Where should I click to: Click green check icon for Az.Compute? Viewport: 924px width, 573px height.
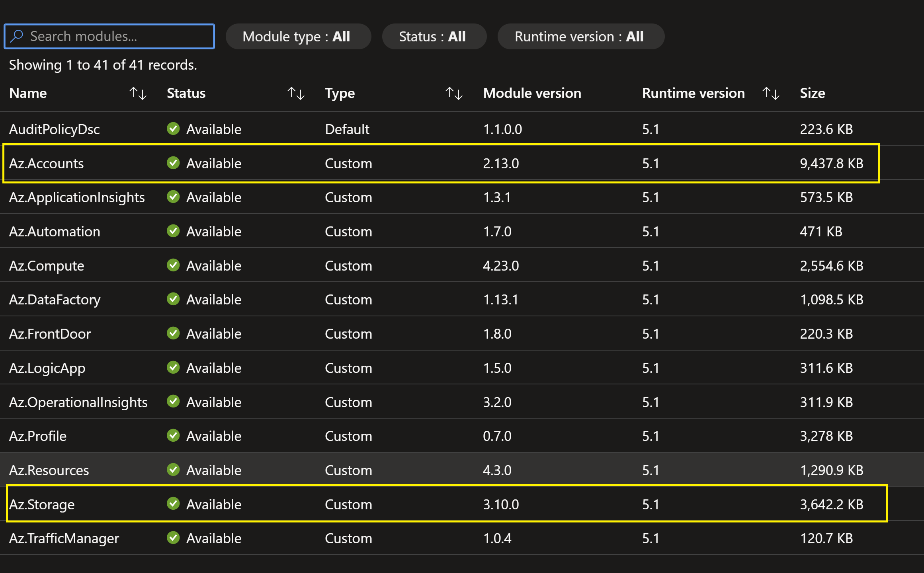click(x=173, y=265)
